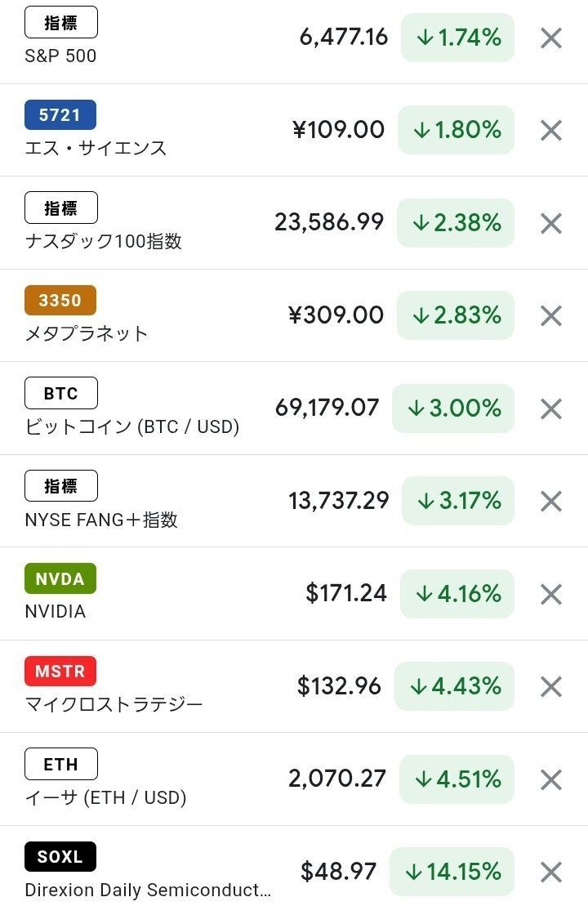The width and height of the screenshot is (588, 915).
Task: Click the blue 5721 ticker badge
Action: (60, 115)
